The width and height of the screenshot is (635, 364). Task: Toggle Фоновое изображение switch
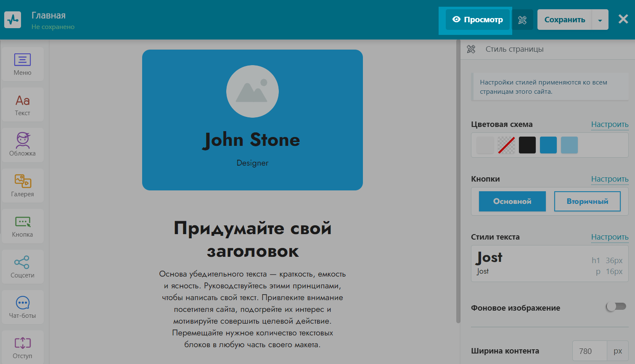pyautogui.click(x=616, y=307)
